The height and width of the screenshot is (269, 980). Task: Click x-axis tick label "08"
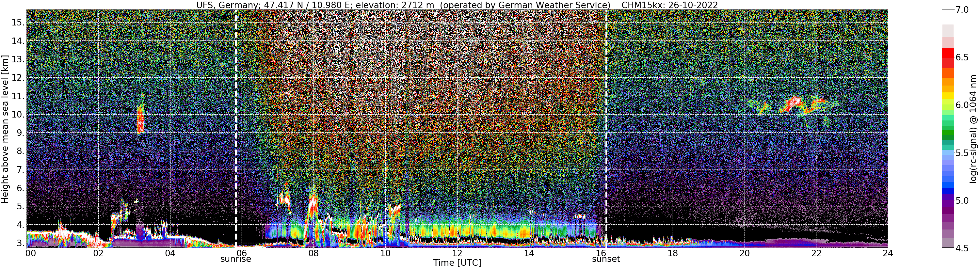313,253
